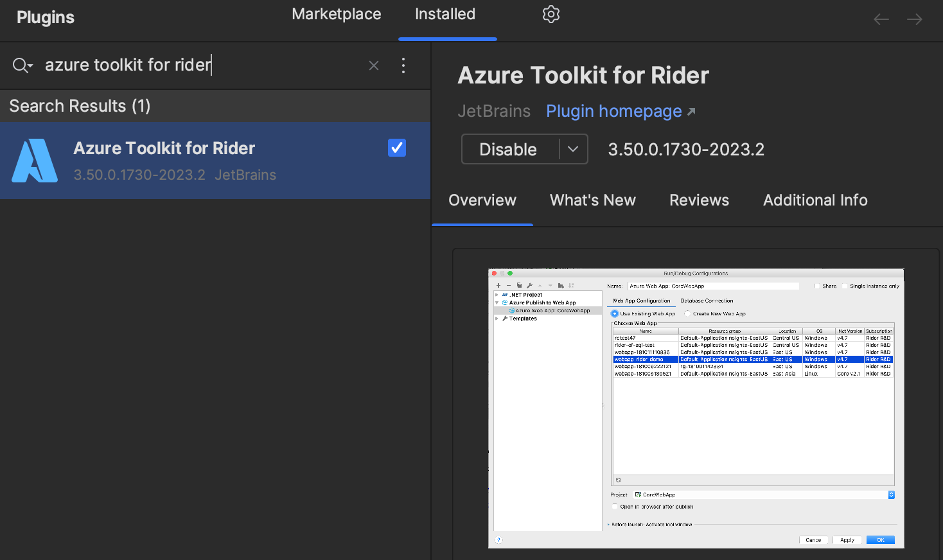The width and height of the screenshot is (943, 560).
Task: Go forward with the right arrow
Action: (x=915, y=19)
